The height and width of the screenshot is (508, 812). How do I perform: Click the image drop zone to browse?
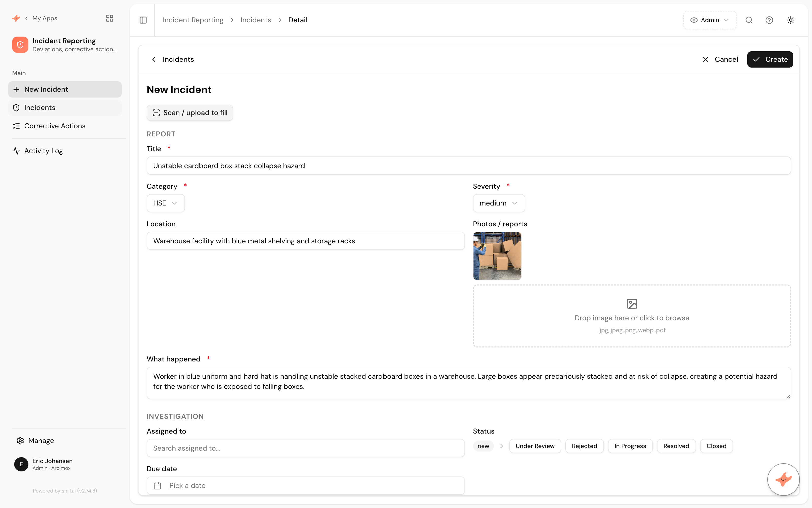pos(632,316)
